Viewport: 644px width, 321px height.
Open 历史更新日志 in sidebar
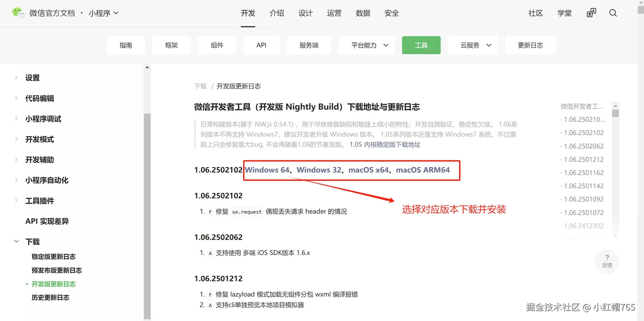(50, 298)
